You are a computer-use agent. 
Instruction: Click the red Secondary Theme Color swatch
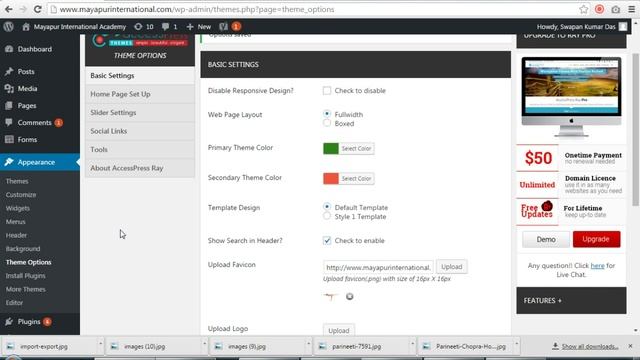[331, 178]
